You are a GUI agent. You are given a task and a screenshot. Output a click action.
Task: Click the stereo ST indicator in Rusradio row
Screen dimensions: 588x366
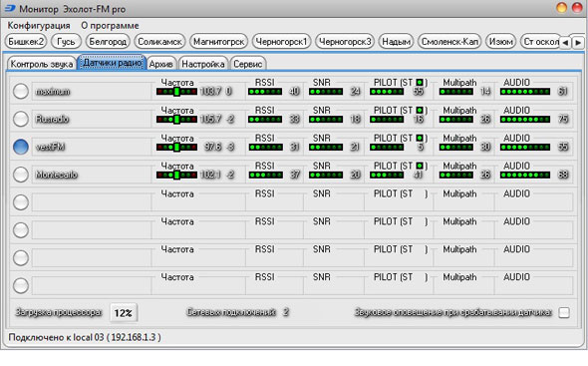[x=420, y=110]
